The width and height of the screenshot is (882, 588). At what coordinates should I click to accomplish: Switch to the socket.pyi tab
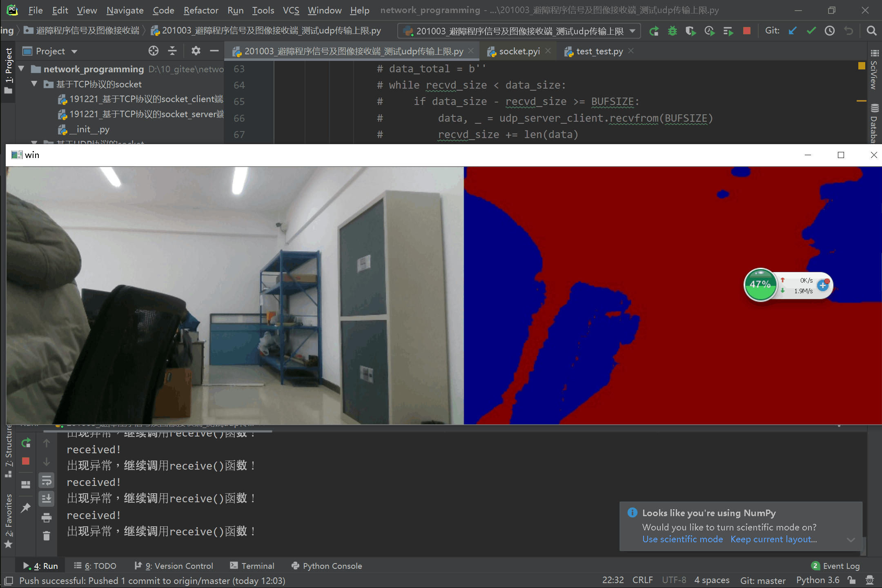point(518,51)
